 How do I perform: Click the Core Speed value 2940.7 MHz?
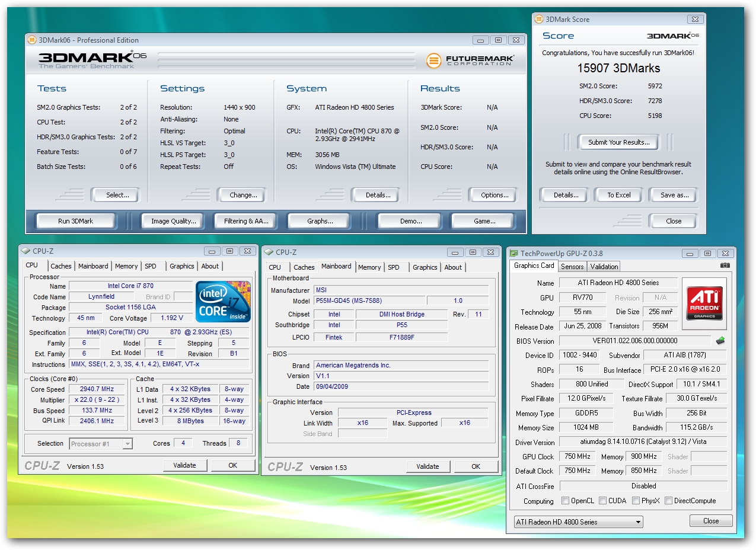pos(96,389)
